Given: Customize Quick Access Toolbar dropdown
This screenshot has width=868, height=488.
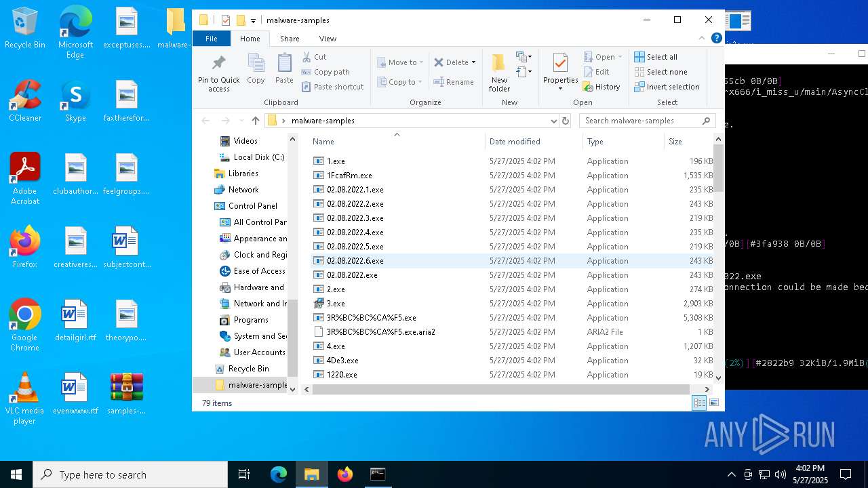Looking at the screenshot, I should 254,20.
